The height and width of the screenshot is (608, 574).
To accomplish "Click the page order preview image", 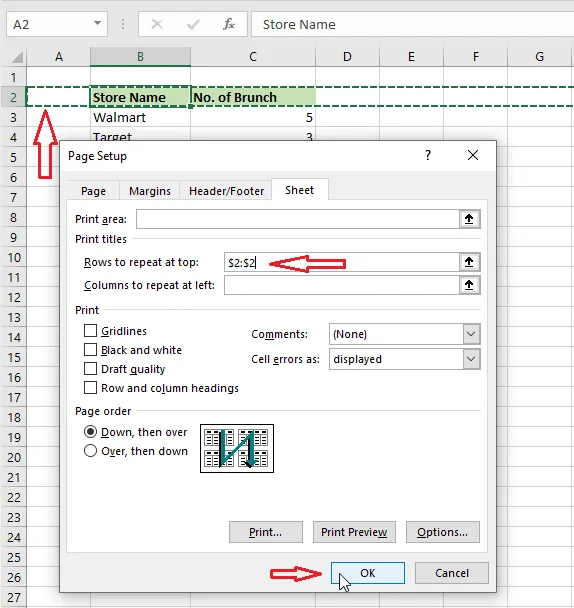I will pyautogui.click(x=237, y=448).
